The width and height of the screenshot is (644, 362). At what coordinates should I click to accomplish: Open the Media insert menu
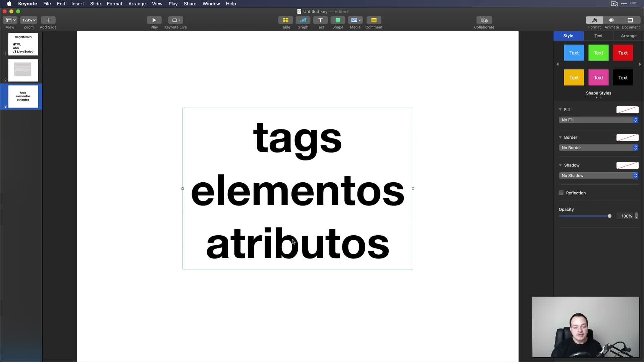(x=355, y=20)
